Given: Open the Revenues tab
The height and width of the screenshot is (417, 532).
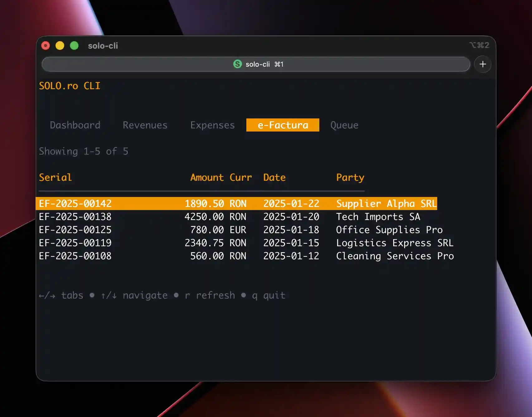Looking at the screenshot, I should (x=145, y=125).
